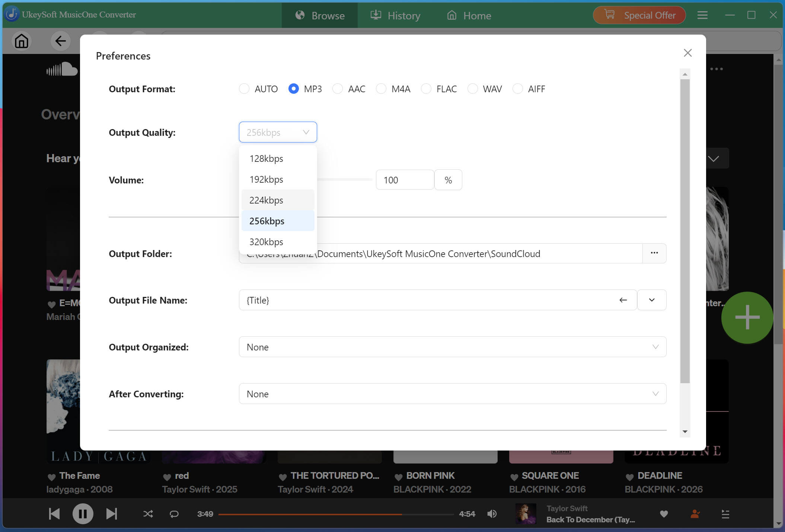Choose 192kbps output quality

click(x=278, y=179)
